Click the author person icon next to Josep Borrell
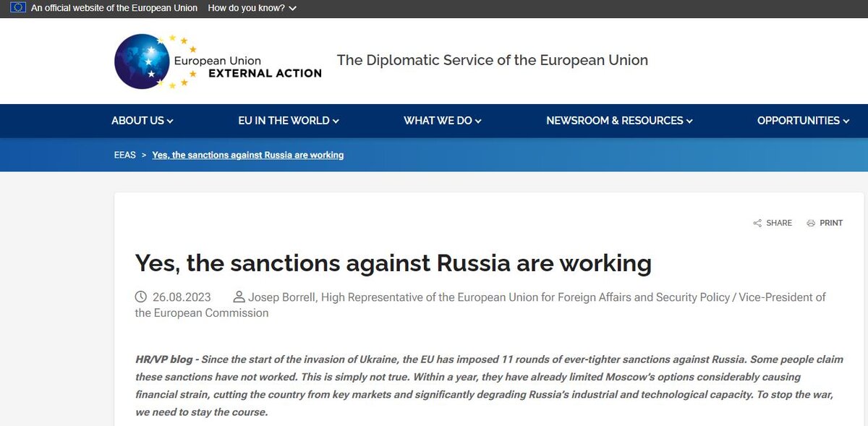868x426 pixels. (238, 296)
